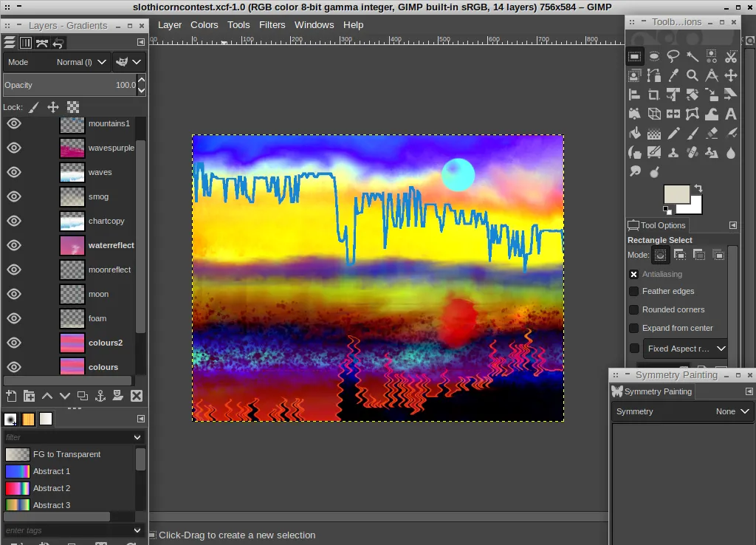
Task: Open the Layer menu
Action: [x=170, y=24]
